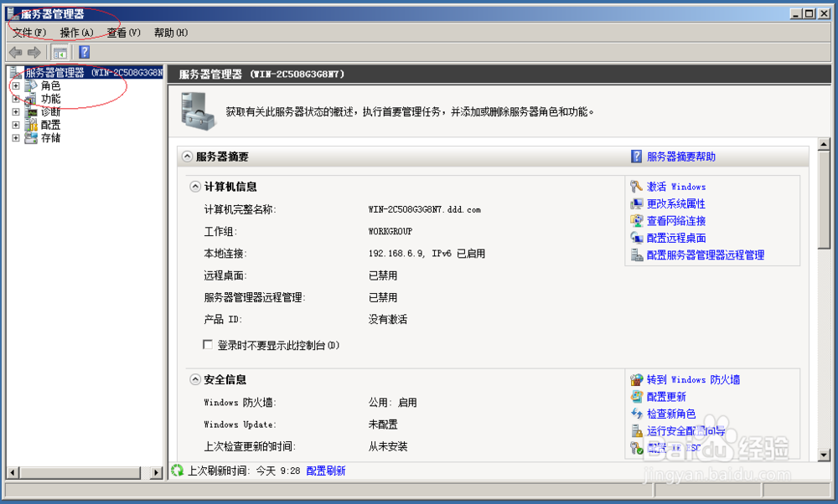Image resolution: width=838 pixels, height=504 pixels.
Task: Open the 更改系统属性 link
Action: (x=676, y=203)
